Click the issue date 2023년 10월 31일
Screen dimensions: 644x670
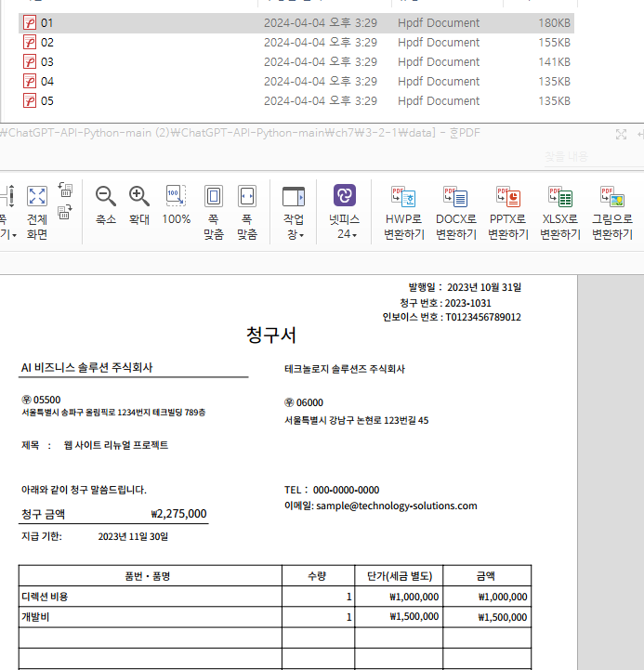(484, 287)
